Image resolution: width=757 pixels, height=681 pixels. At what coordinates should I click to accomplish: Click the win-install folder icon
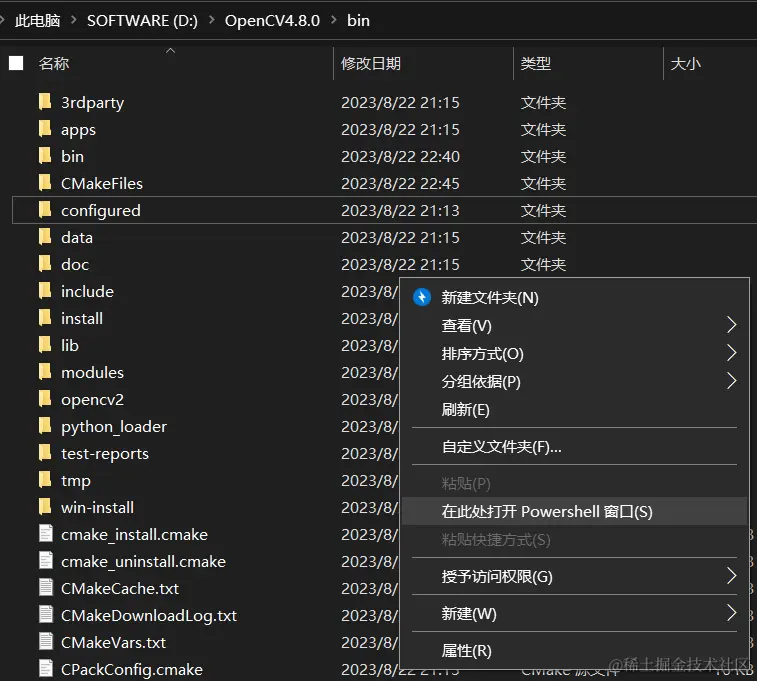coord(45,507)
